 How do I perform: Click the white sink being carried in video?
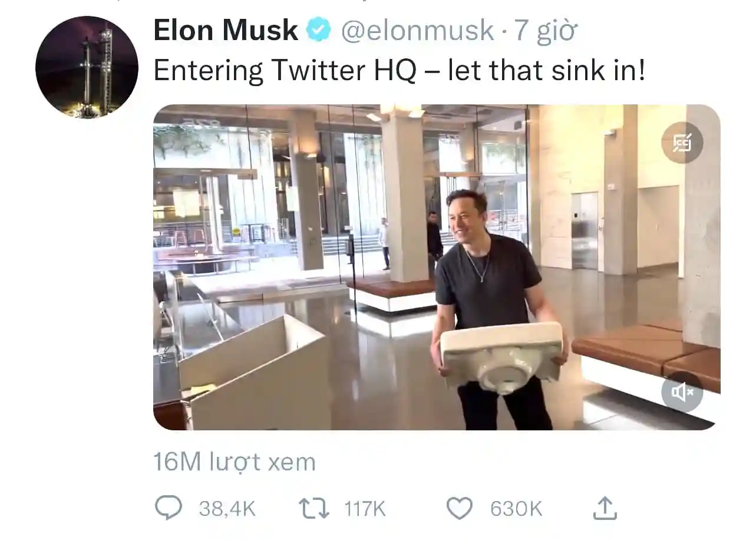pos(501,356)
